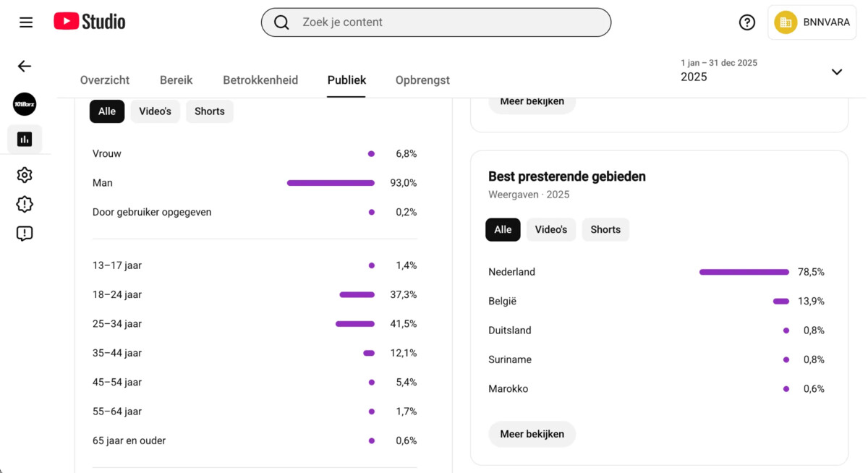The image size is (868, 473).
Task: Send feedback with the exclamation bubble icon
Action: (x=25, y=234)
